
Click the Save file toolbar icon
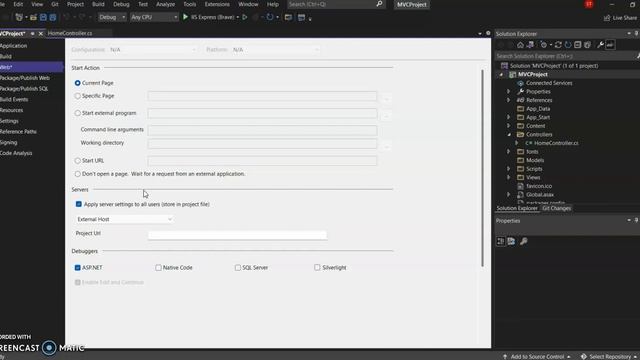point(43,17)
